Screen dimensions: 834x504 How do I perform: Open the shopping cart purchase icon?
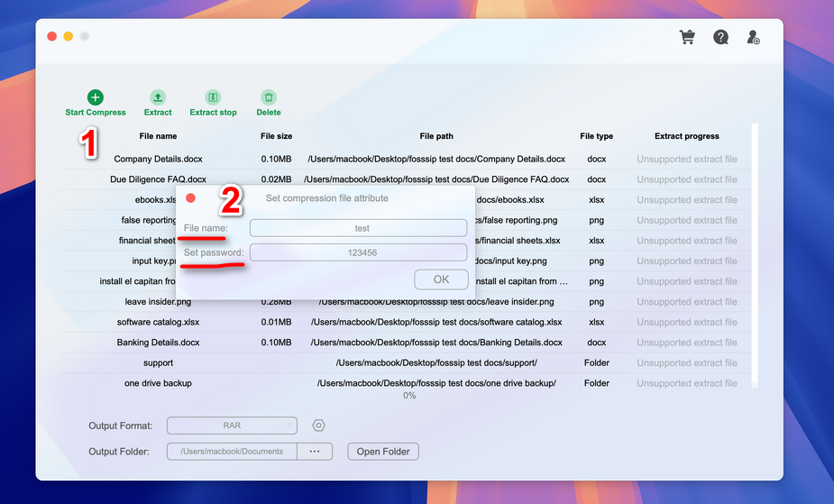[x=687, y=38]
